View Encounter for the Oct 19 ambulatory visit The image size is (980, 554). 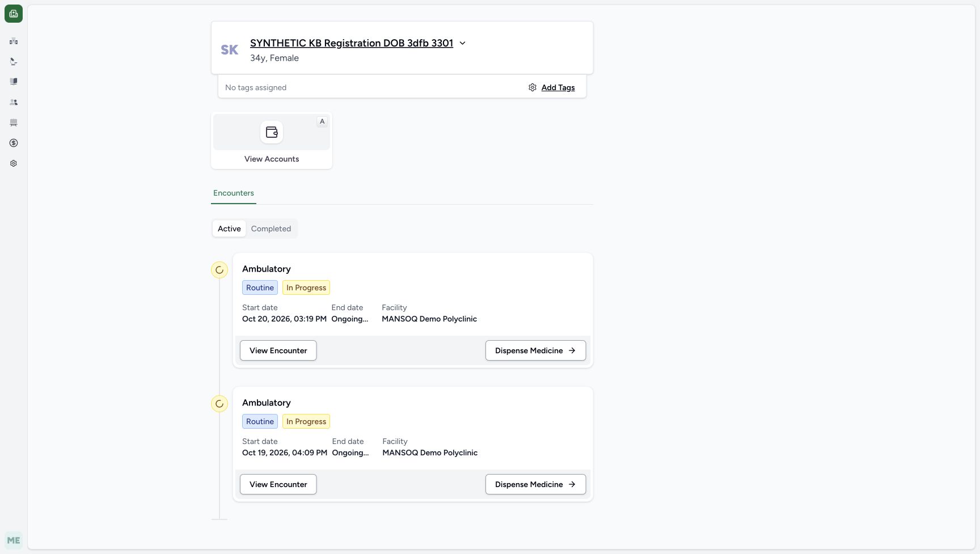[x=278, y=484]
